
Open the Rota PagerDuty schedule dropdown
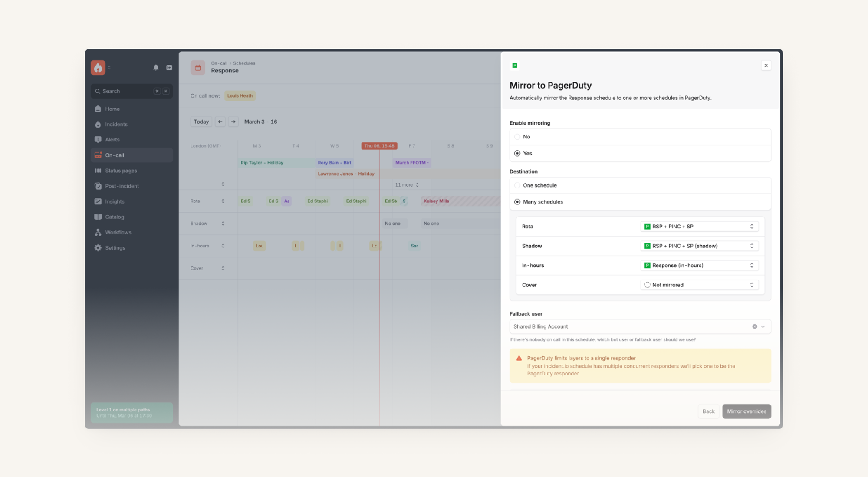click(x=699, y=227)
